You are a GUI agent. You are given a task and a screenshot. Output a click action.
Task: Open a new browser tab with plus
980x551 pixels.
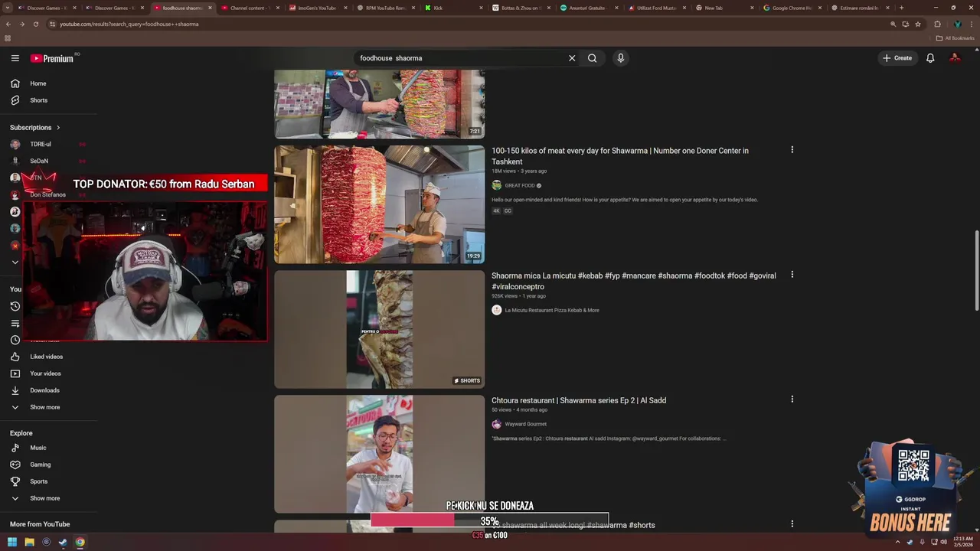pos(901,8)
